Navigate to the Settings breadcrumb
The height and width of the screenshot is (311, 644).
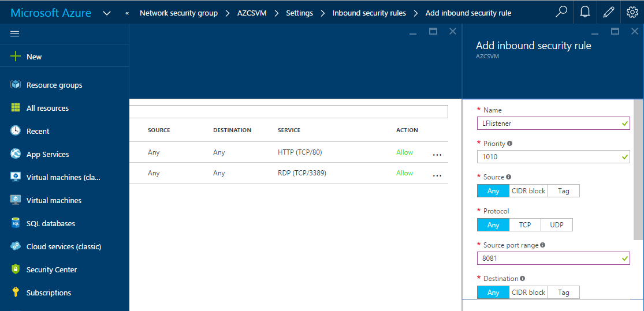click(x=299, y=13)
